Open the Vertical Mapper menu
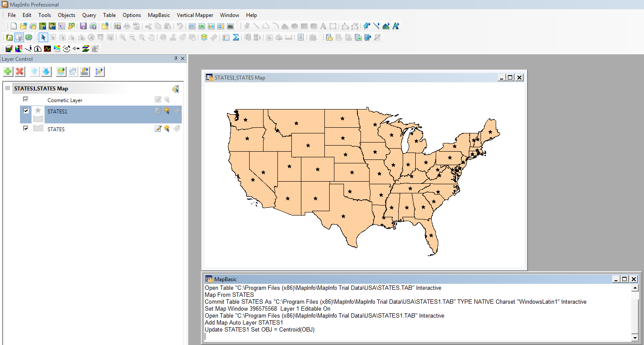 click(x=195, y=15)
